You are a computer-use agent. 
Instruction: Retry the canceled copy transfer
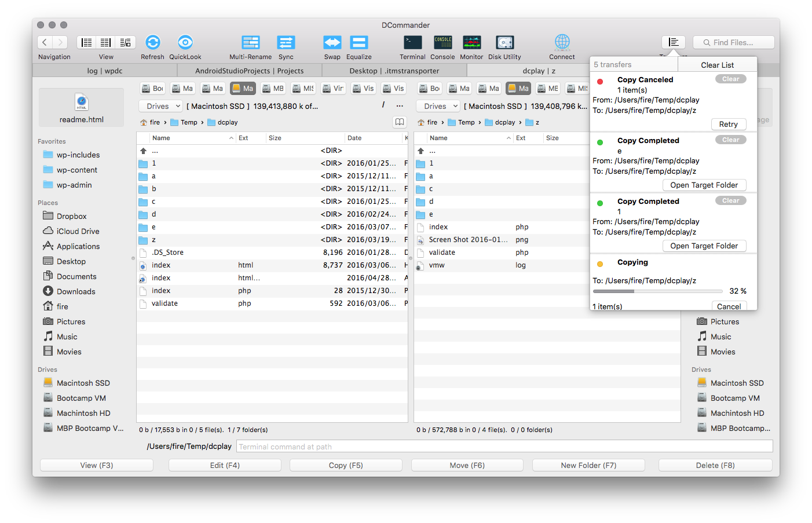tap(729, 124)
